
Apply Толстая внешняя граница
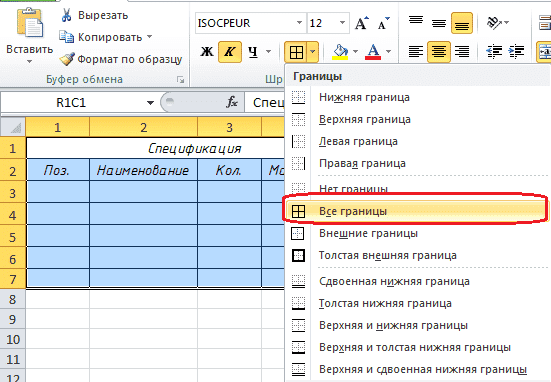point(417,255)
